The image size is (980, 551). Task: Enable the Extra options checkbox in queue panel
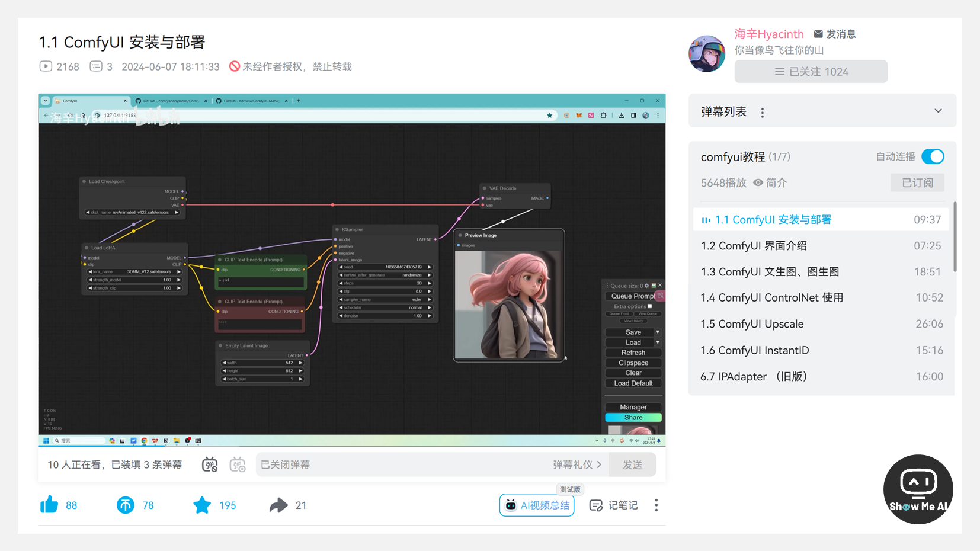click(650, 306)
